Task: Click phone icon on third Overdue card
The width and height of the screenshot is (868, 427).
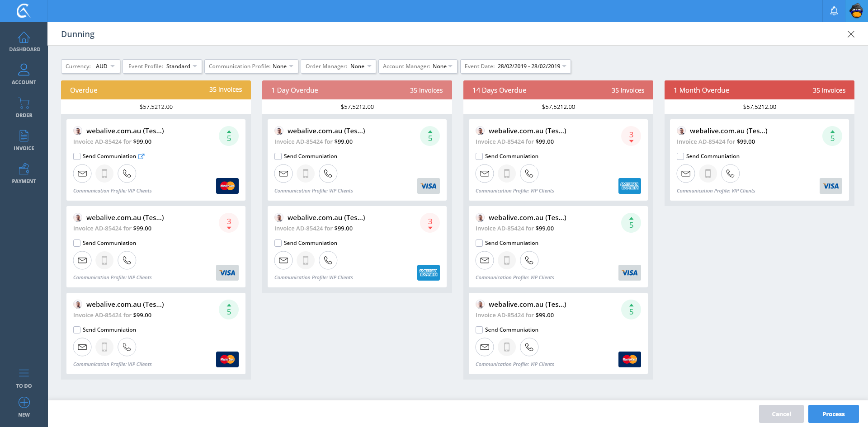Action: click(x=127, y=347)
